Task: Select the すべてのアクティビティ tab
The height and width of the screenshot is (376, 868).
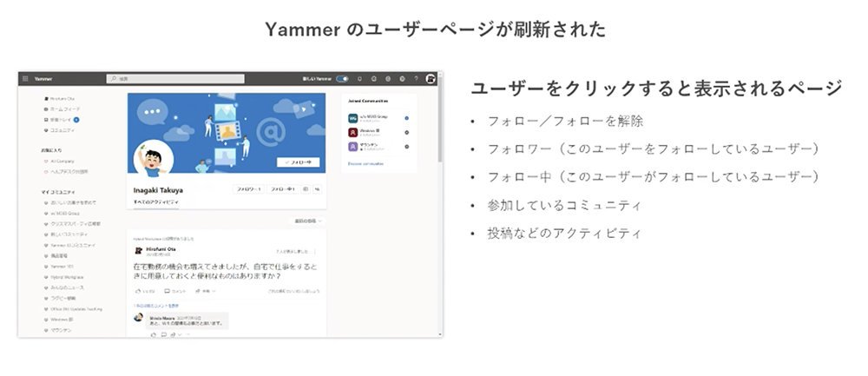Action: coord(156,202)
